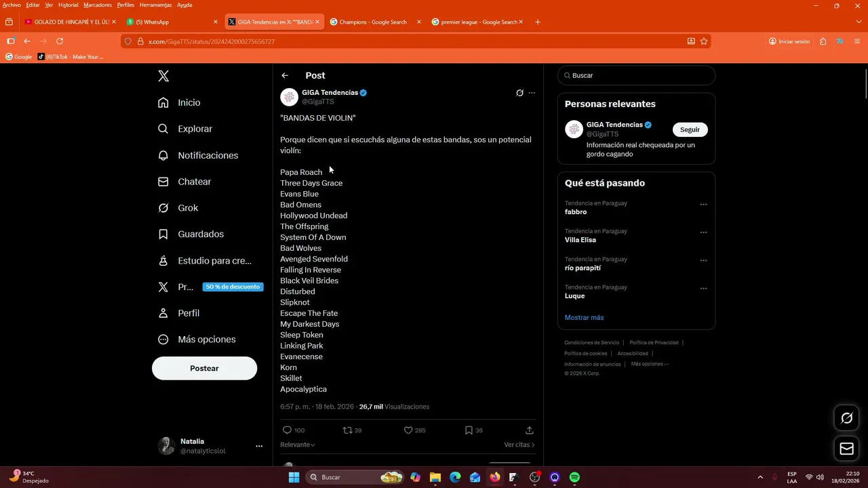Screen dimensions: 868x488
Task: Show hidden system tray icons
Action: pos(759,477)
